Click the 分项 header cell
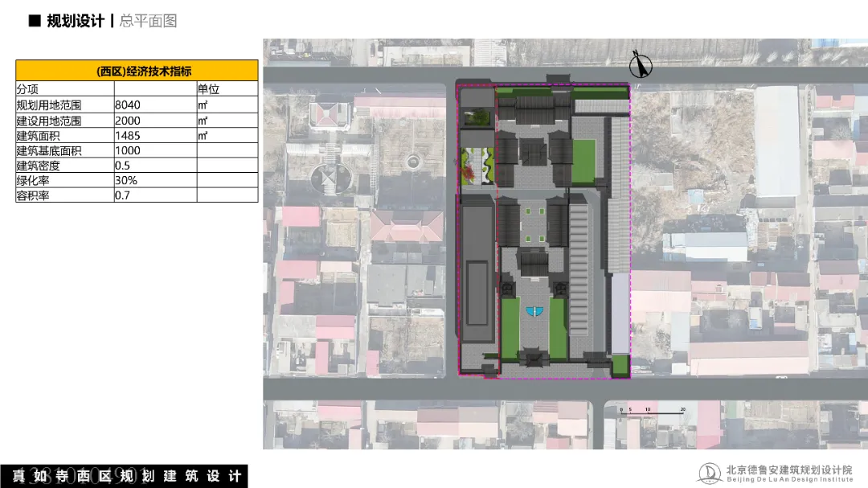Image resolution: width=868 pixels, height=488 pixels. (65, 89)
